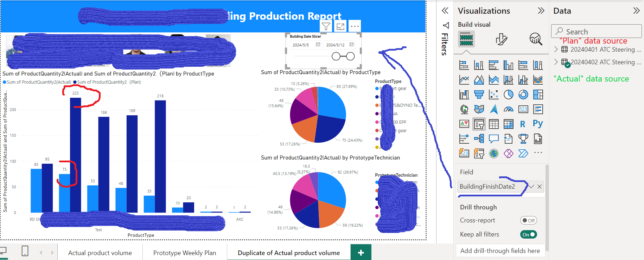Image resolution: width=644 pixels, height=260 pixels.
Task: Open the BuildingFinishDate2 field dropdown
Action: click(x=531, y=187)
